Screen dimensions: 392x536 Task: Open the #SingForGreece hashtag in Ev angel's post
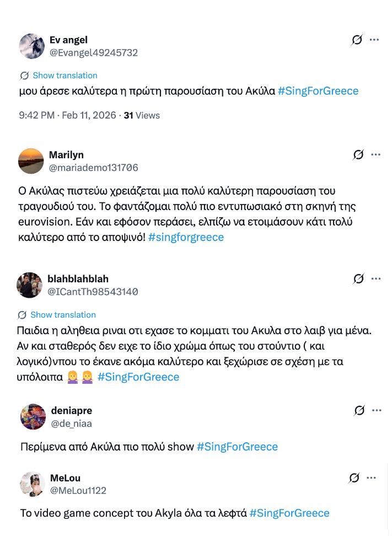tap(318, 91)
